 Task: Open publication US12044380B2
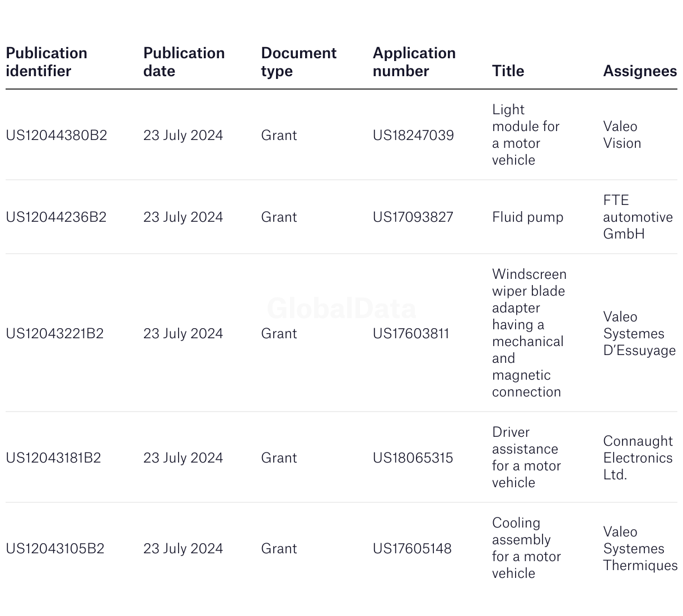coord(56,135)
